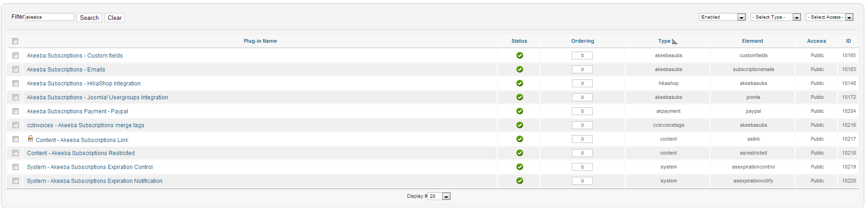
Task: Expand the Select Type dropdown
Action: 775,17
